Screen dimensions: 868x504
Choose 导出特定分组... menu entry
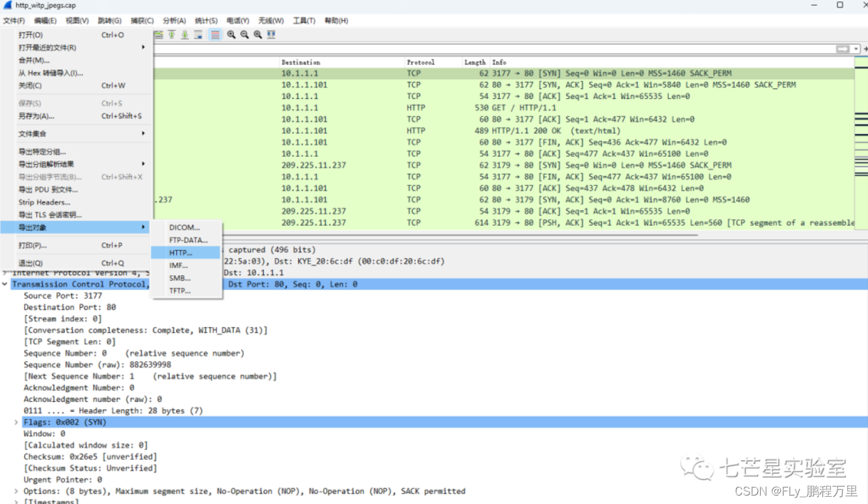pyautogui.click(x=75, y=152)
